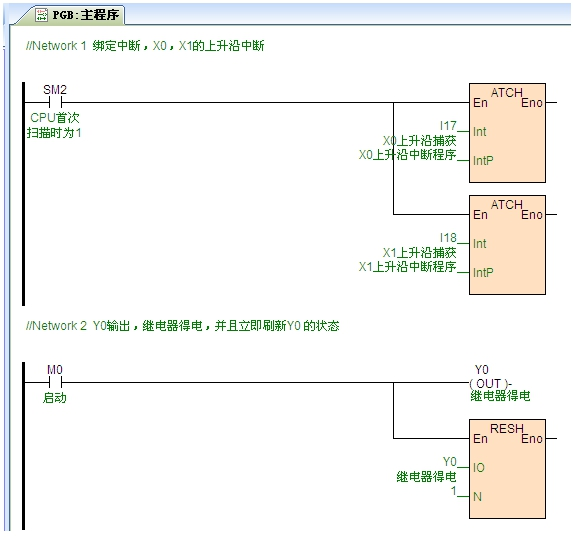Click the ladder icon on the PGB tab
Viewport: 573px width, 541px height.
42,15
